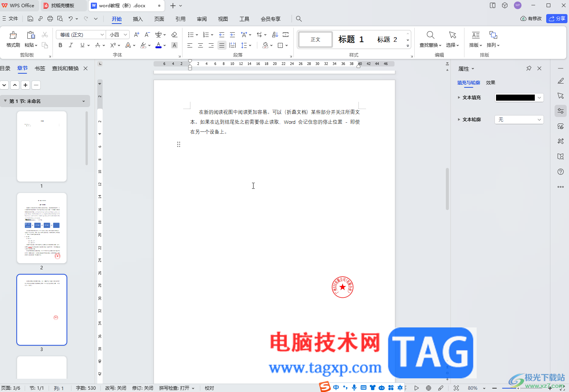
Task: Apply Heading 1 style
Action: coord(351,40)
